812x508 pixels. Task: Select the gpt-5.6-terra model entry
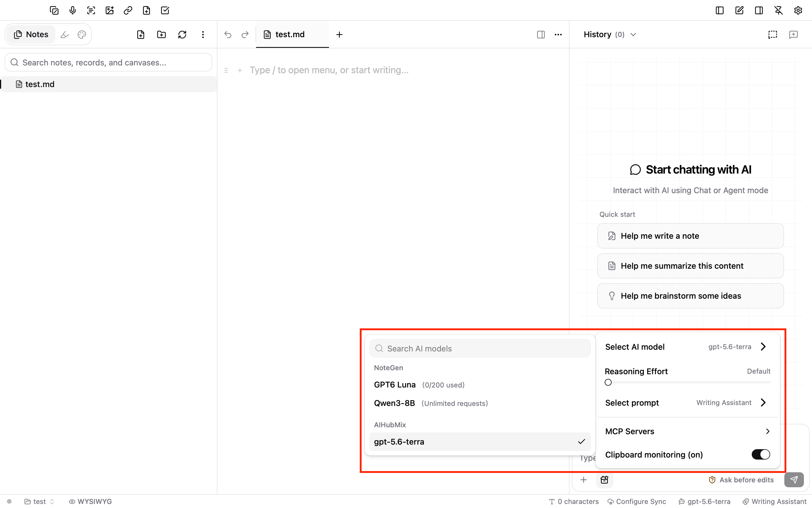[480, 442]
